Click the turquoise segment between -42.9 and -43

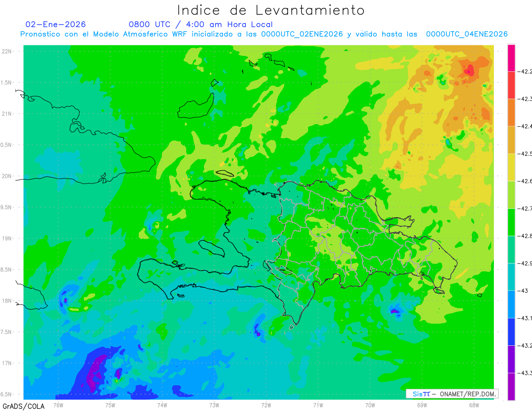pos(511,277)
